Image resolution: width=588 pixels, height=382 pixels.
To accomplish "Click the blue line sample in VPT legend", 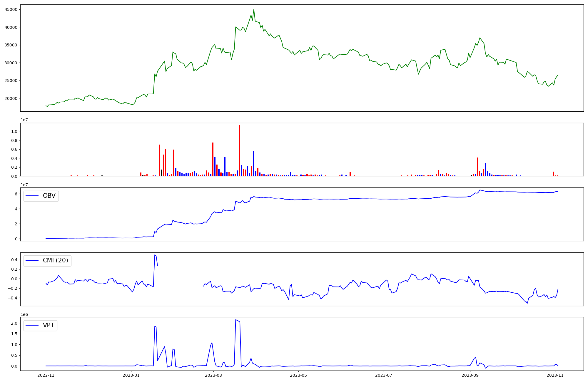I will pos(32,325).
